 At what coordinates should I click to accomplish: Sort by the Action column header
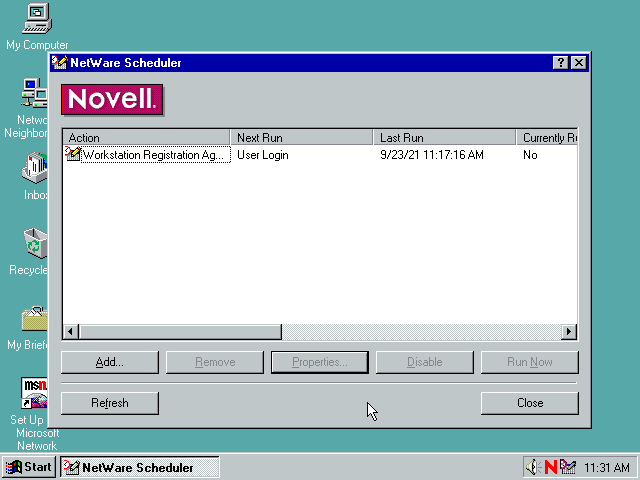(146, 138)
